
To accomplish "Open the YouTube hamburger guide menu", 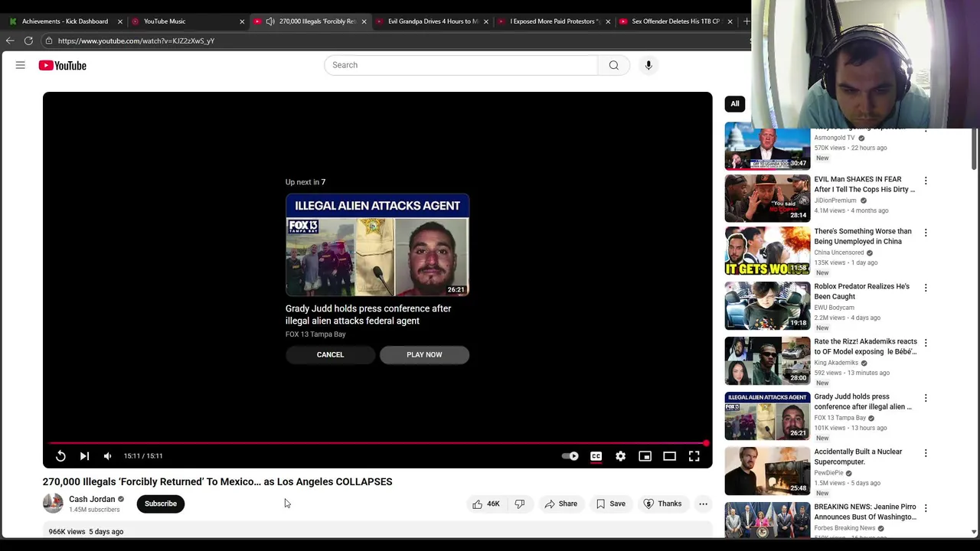I will pos(21,65).
